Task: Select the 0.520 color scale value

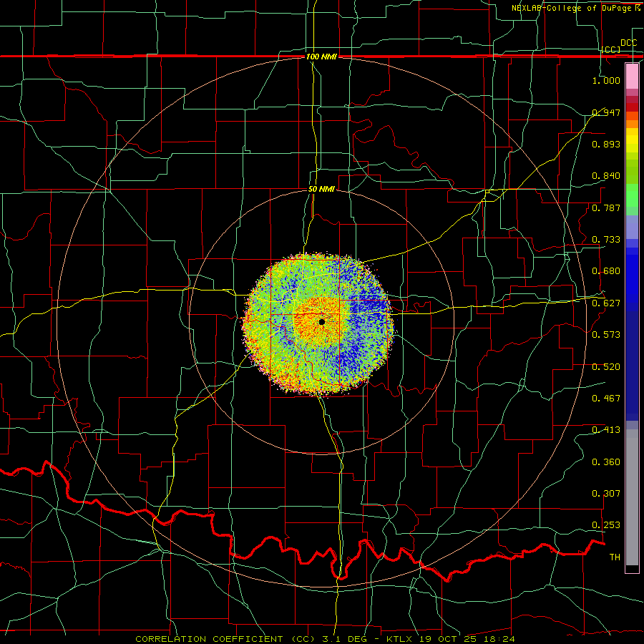Action: pyautogui.click(x=606, y=367)
